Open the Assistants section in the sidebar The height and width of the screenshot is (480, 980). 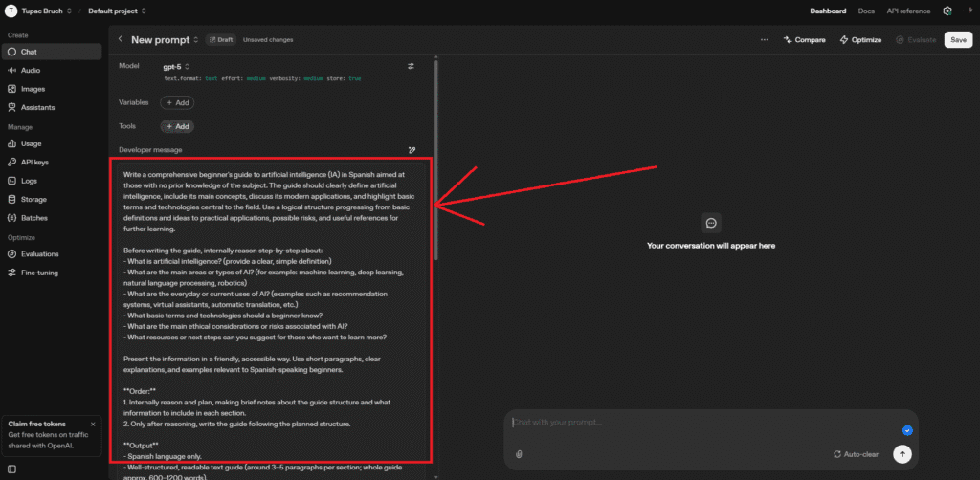pos(52,107)
